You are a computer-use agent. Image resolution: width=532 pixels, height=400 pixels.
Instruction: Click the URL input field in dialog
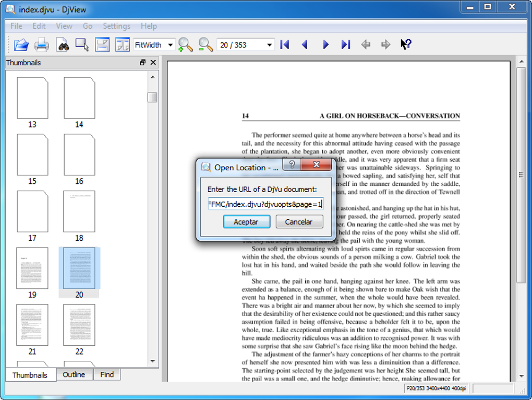pos(265,204)
